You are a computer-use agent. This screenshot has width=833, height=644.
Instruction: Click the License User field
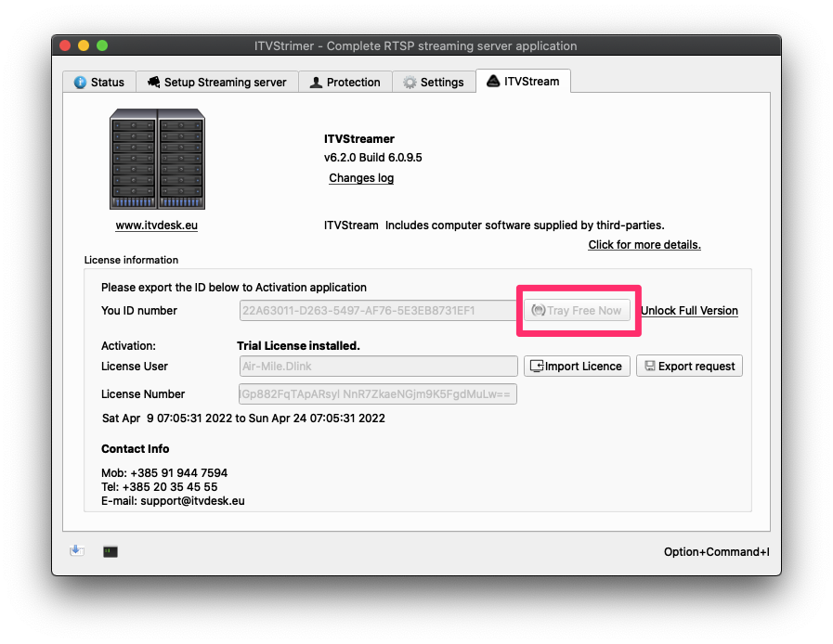pos(379,366)
